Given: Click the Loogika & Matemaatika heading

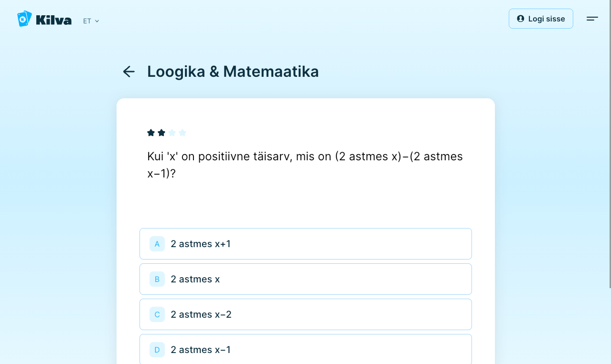Looking at the screenshot, I should (x=233, y=72).
